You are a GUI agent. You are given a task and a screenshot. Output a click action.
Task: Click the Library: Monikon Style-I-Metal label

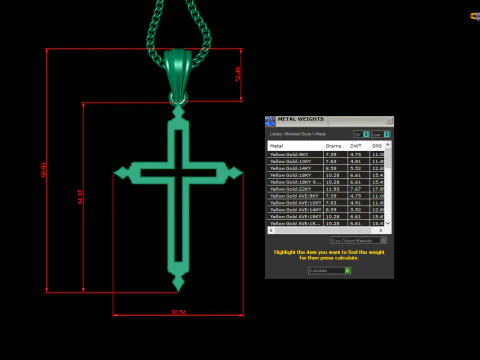298,134
